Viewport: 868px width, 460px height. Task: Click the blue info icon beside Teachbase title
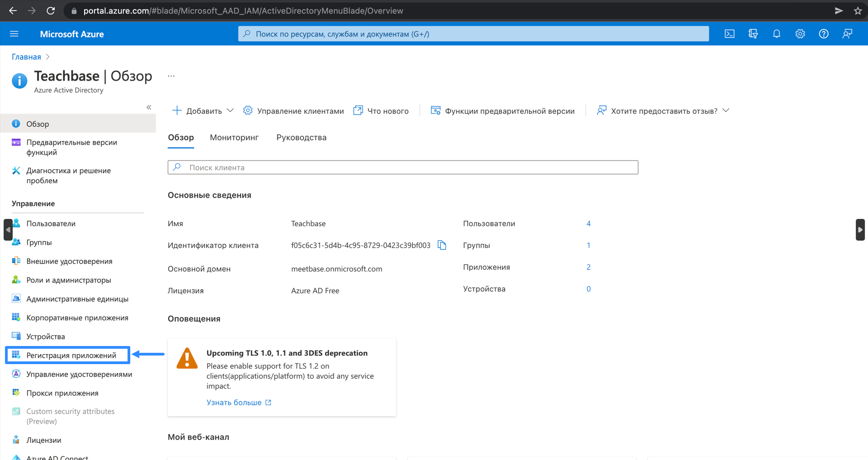click(19, 81)
